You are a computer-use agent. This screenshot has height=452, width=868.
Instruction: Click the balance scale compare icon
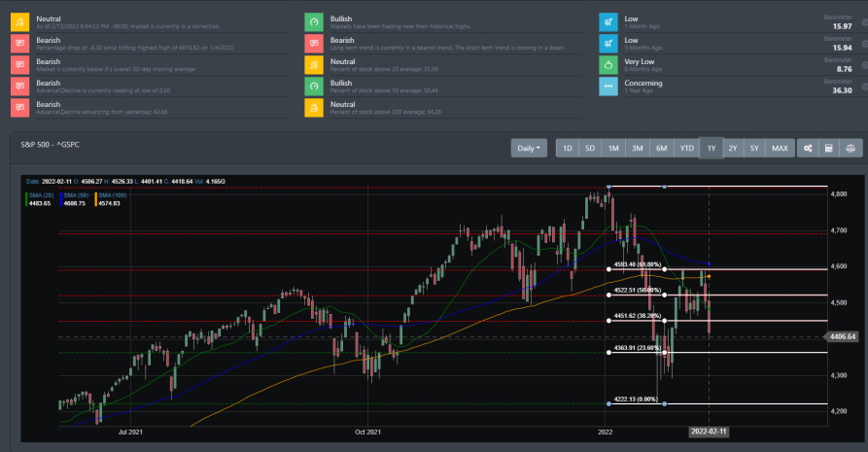(x=850, y=148)
